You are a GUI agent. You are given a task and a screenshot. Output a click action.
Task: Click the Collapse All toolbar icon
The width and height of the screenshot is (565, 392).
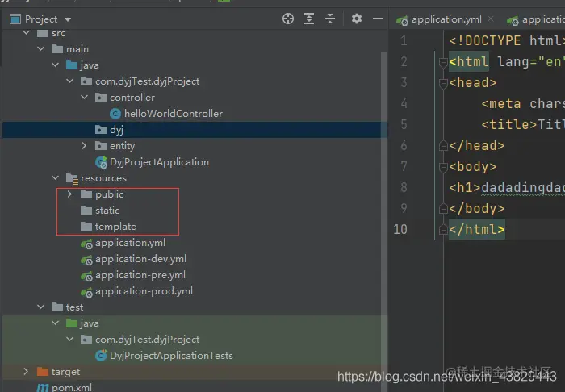330,19
